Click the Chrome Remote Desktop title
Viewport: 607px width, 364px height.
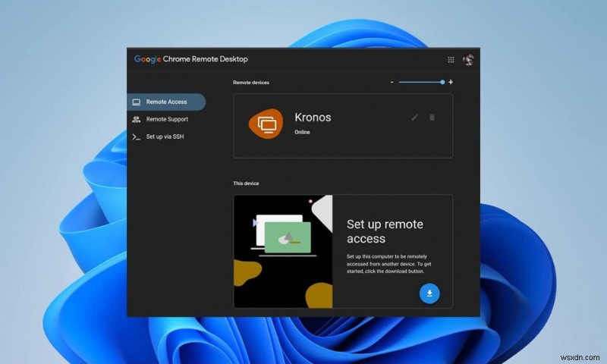[x=205, y=59]
